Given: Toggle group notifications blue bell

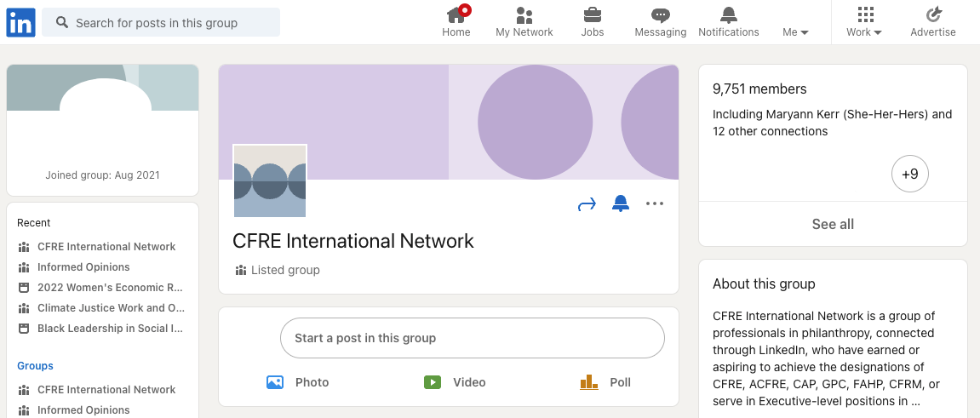Looking at the screenshot, I should (621, 203).
